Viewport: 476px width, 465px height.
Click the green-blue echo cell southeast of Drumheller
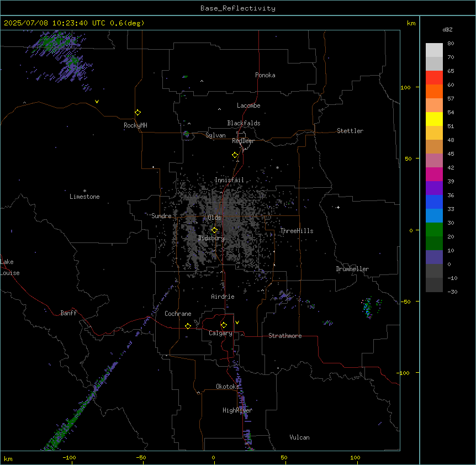click(368, 308)
